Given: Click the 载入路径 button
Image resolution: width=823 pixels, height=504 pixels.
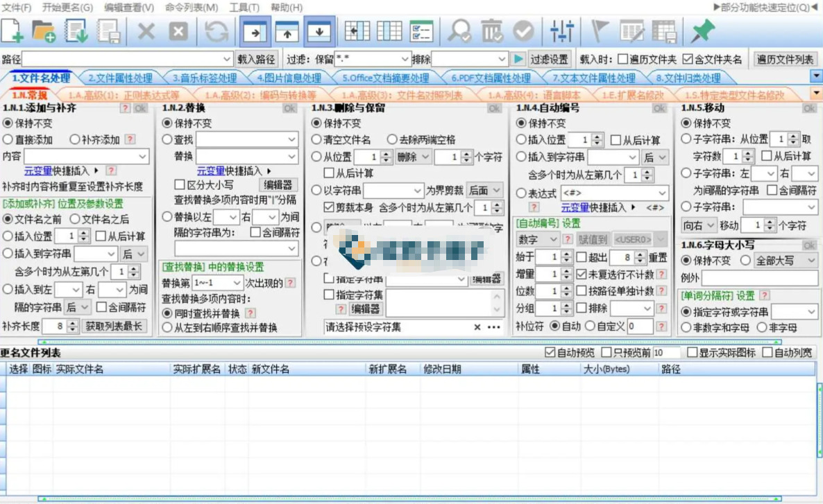Looking at the screenshot, I should click(255, 59).
